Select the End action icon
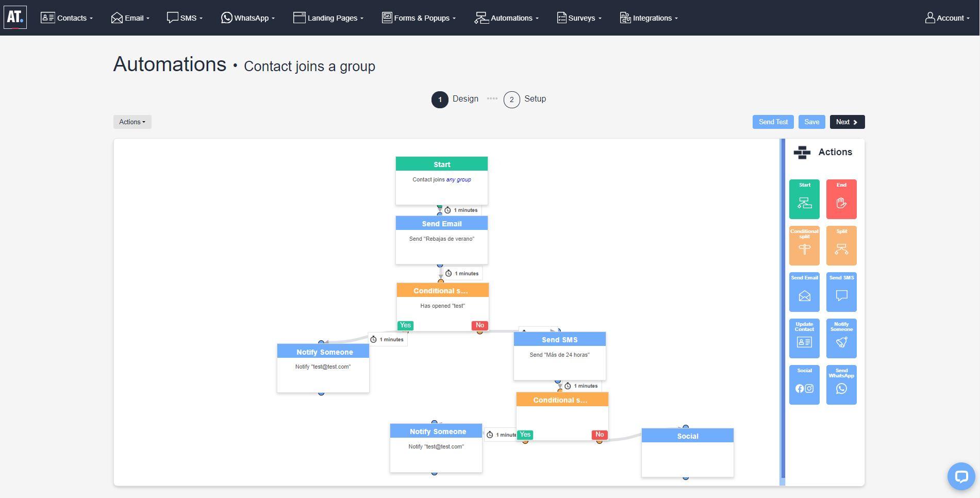980x498 pixels. coord(841,199)
